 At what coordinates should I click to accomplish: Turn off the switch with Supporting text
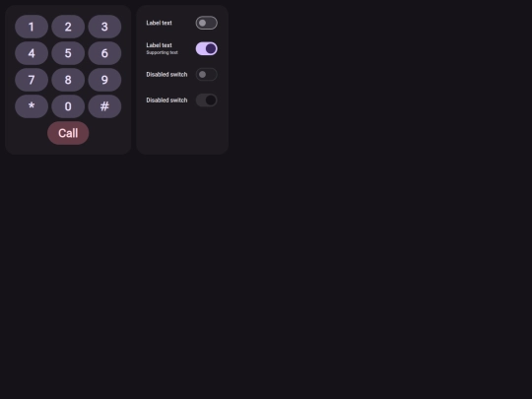click(207, 48)
